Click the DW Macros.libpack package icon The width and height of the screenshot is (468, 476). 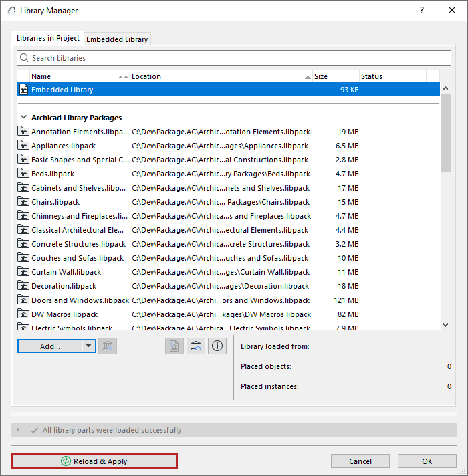pos(23,314)
